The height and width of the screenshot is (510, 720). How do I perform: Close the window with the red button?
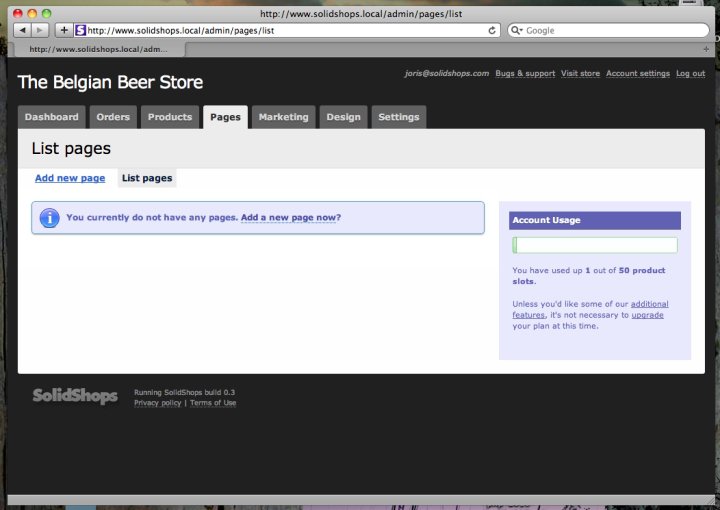click(x=18, y=13)
